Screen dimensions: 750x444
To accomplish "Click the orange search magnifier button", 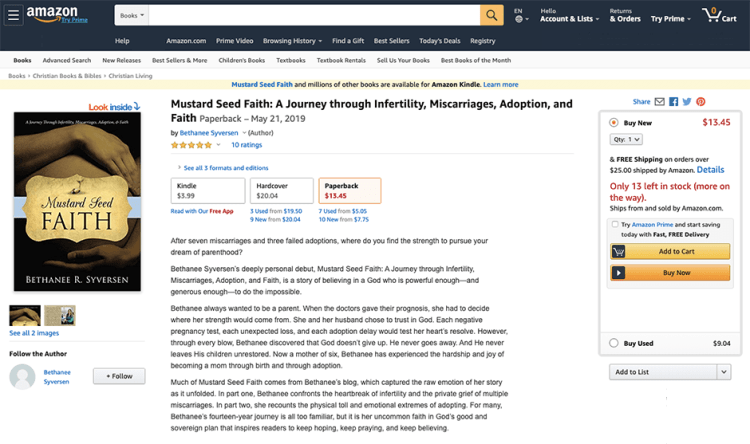I will pos(492,16).
